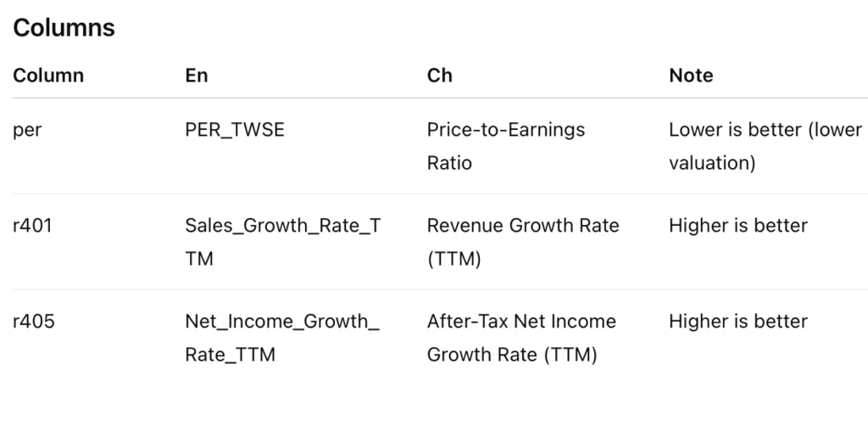Click the Revenue Growth Rate cell
This screenshot has height=425, width=868.
[522, 226]
